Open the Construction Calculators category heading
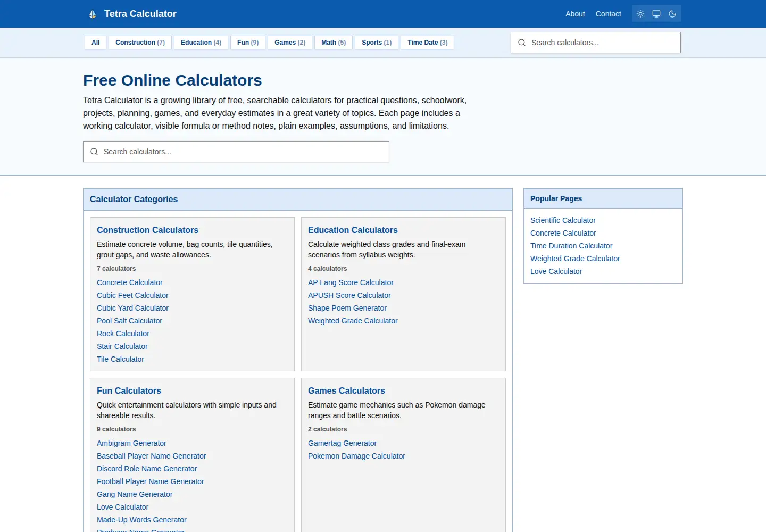 [x=147, y=230]
